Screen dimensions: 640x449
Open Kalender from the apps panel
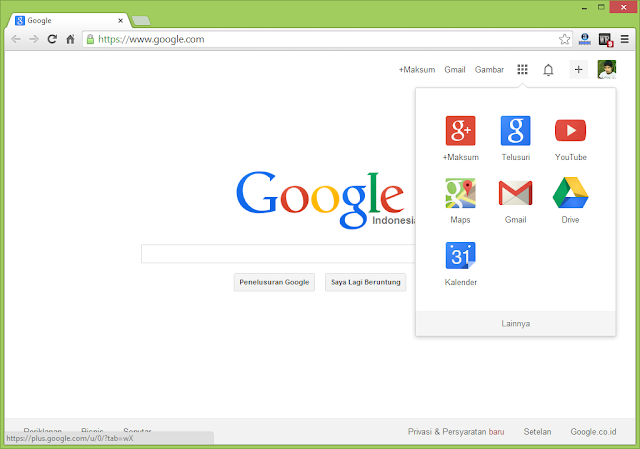click(x=460, y=256)
